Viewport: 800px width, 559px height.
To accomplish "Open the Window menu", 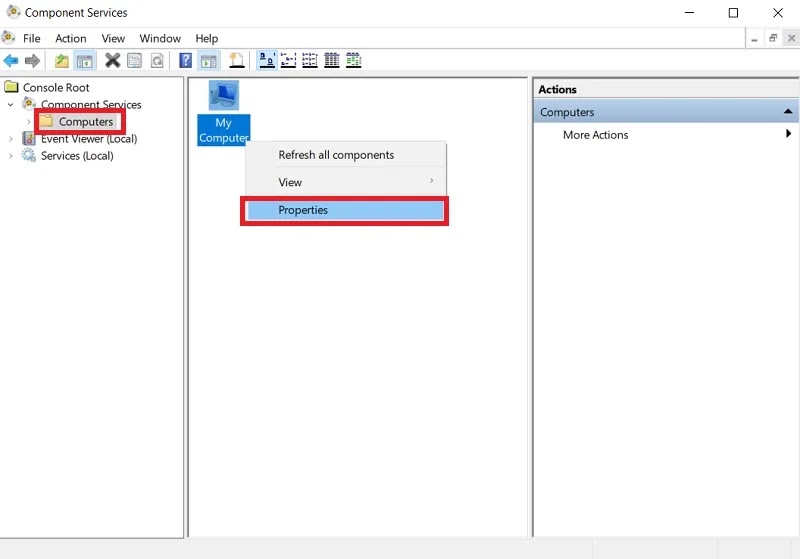I will pyautogui.click(x=160, y=39).
